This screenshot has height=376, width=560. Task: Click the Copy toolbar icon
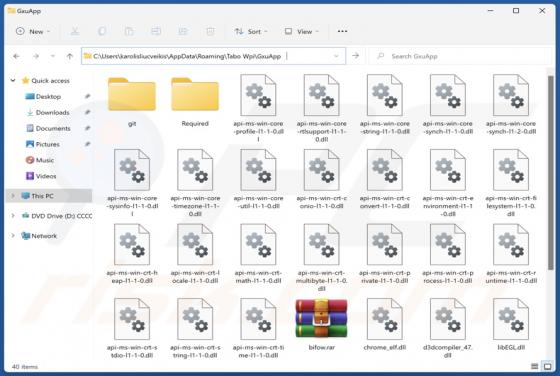[x=102, y=31]
